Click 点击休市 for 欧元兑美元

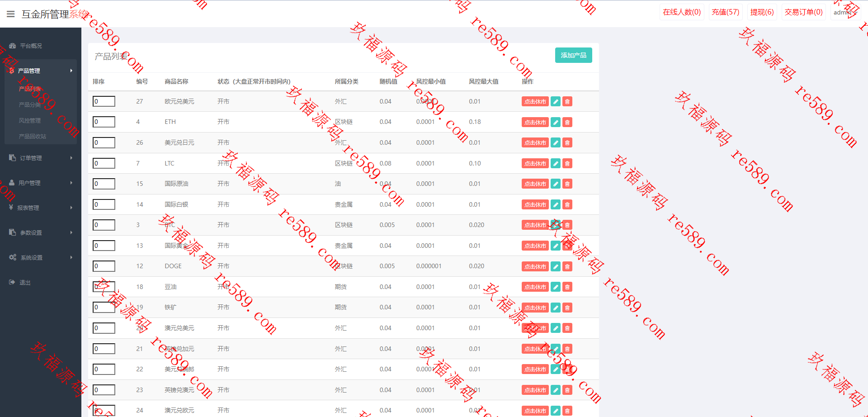point(535,102)
